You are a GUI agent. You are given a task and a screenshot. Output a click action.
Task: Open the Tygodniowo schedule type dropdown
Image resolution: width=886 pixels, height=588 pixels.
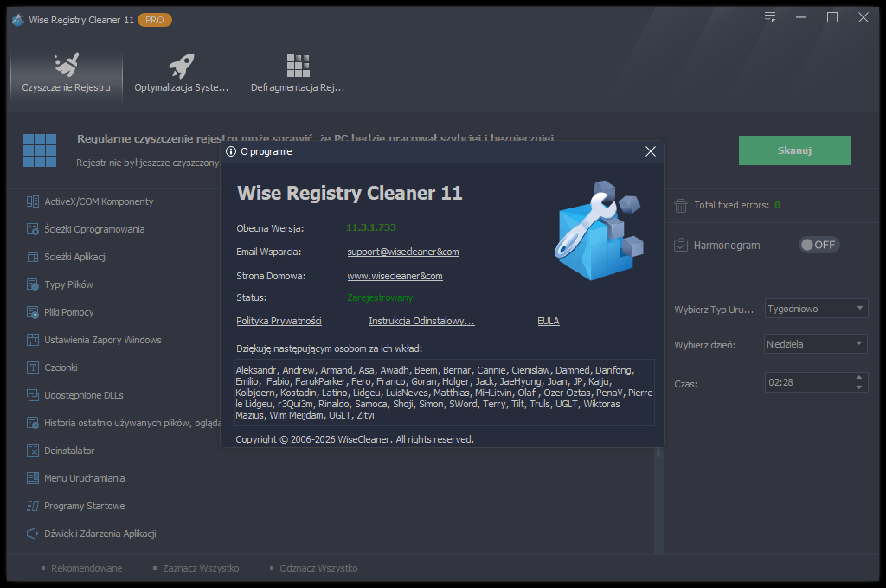pos(816,309)
